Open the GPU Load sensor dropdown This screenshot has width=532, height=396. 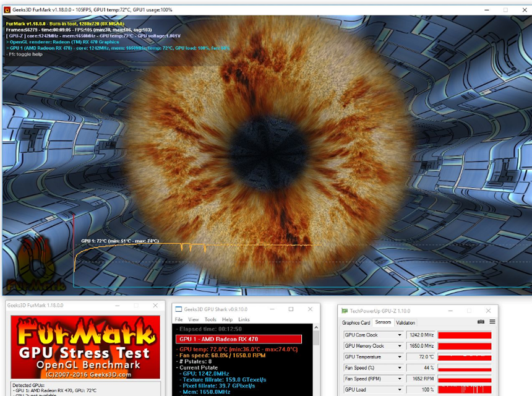[400, 390]
